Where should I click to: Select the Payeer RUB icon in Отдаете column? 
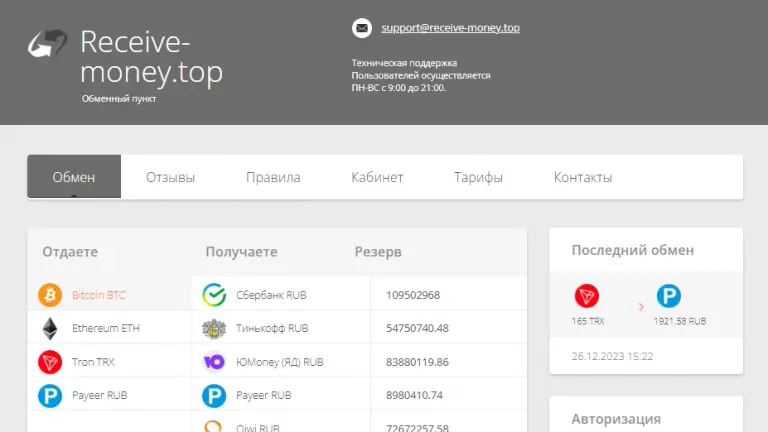[50, 396]
